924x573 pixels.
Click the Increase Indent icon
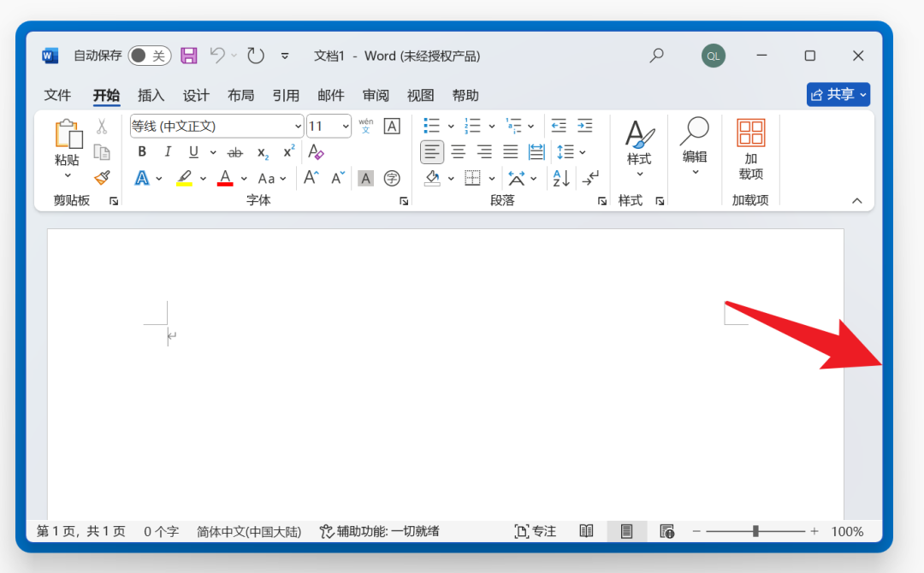(584, 126)
